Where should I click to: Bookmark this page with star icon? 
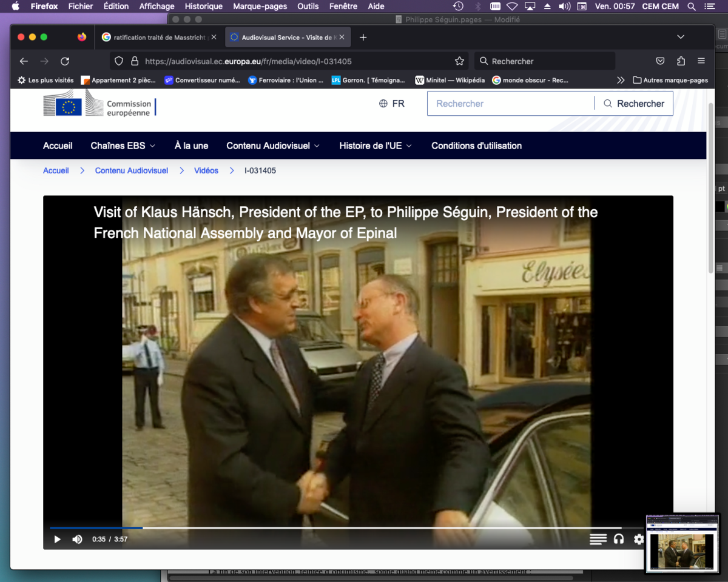pyautogui.click(x=459, y=61)
